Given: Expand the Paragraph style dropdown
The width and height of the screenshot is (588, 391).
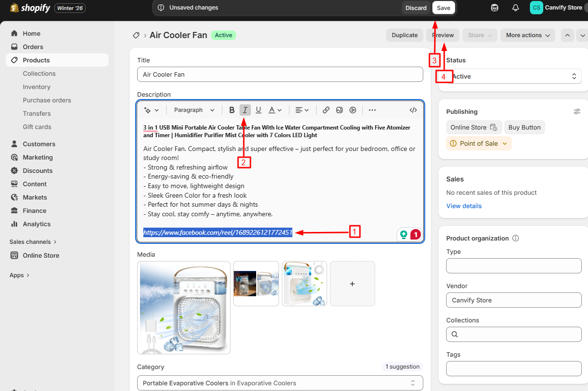Looking at the screenshot, I should (193, 110).
